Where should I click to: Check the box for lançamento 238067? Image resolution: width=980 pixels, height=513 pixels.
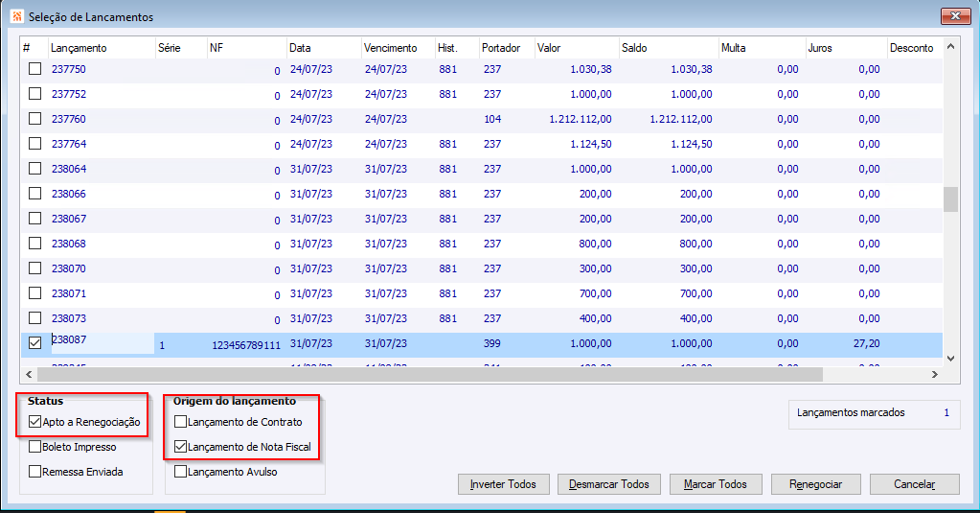pos(35,219)
